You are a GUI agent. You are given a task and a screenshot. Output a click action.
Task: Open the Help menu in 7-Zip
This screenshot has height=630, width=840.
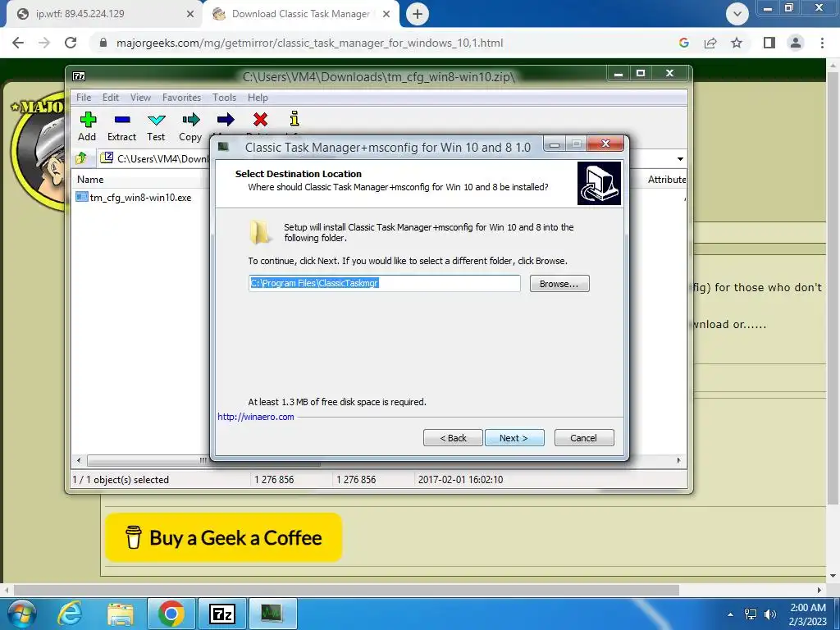pos(258,98)
